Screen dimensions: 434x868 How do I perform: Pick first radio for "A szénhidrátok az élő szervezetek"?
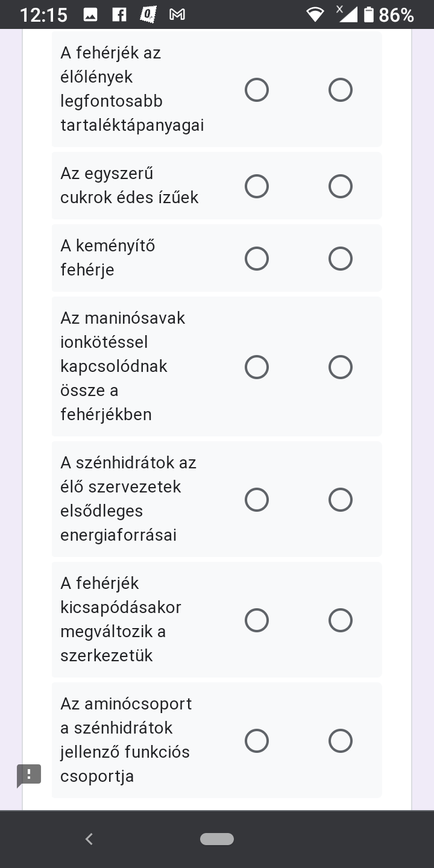coord(257,500)
